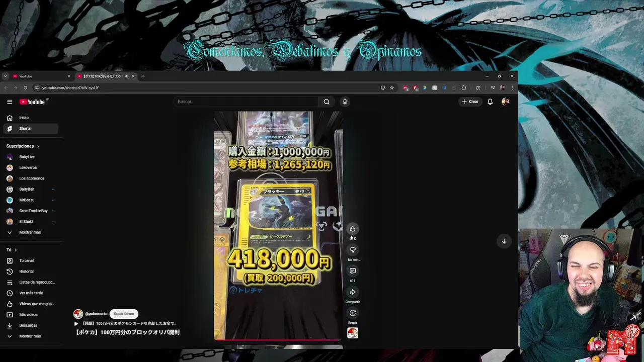Image resolution: width=644 pixels, height=362 pixels.
Task: Go to the next Short arrow
Action: click(504, 241)
